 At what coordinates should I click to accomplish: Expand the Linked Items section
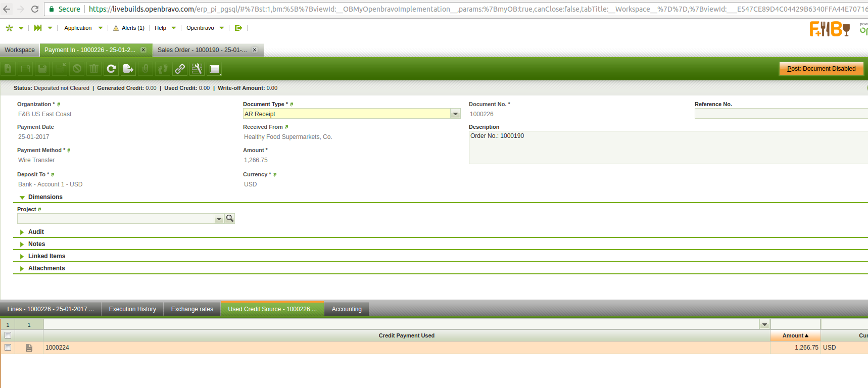tap(22, 256)
